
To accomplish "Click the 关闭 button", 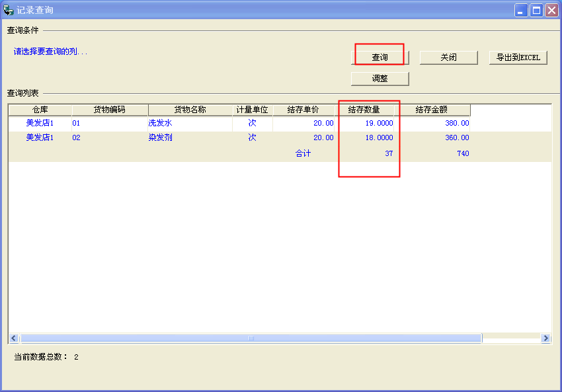I will tap(448, 58).
